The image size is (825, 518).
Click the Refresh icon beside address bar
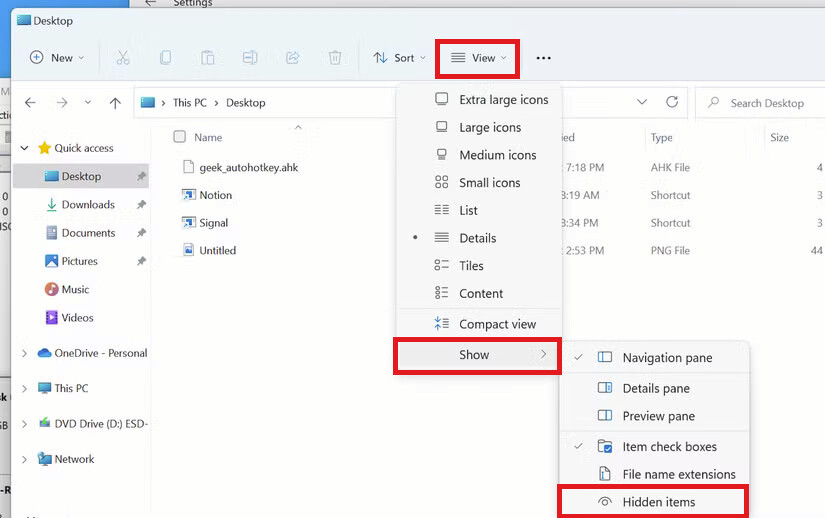[x=672, y=102]
